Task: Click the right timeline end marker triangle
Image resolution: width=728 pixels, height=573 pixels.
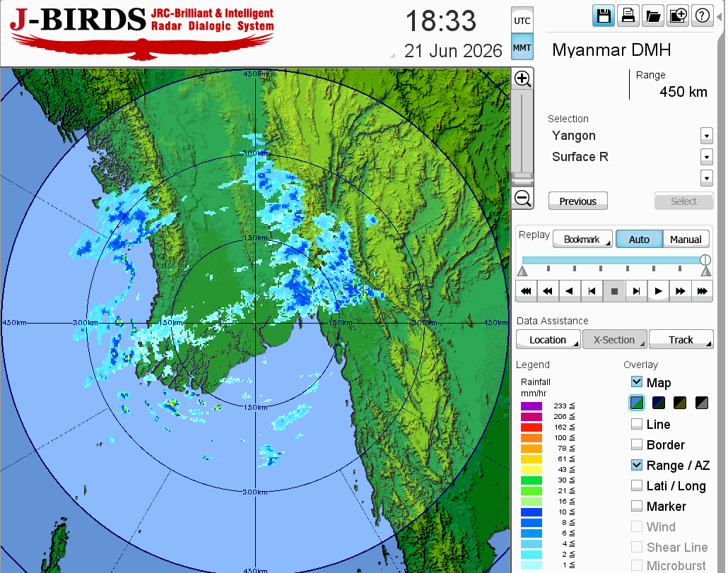Action: [x=705, y=271]
